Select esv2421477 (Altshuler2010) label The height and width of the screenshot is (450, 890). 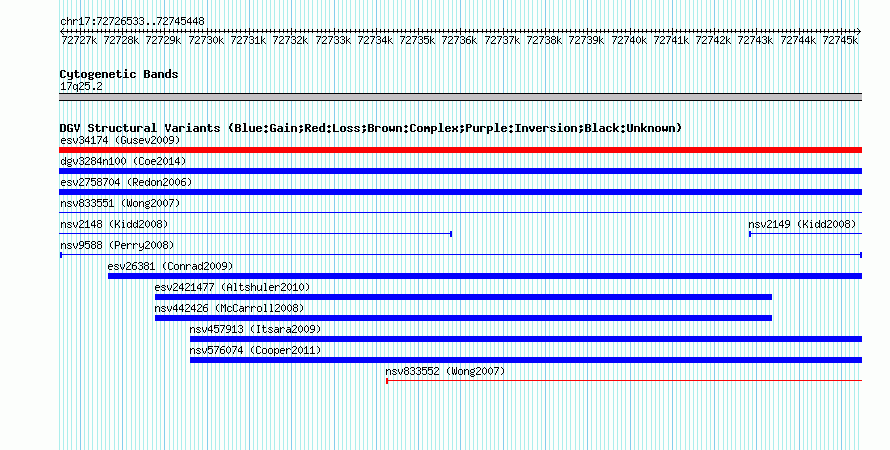[232, 287]
